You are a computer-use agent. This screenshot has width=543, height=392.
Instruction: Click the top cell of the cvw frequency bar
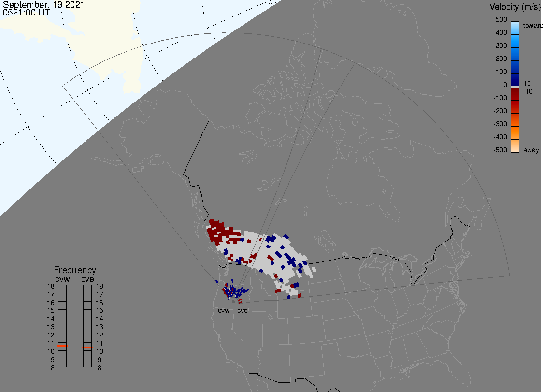click(62, 289)
